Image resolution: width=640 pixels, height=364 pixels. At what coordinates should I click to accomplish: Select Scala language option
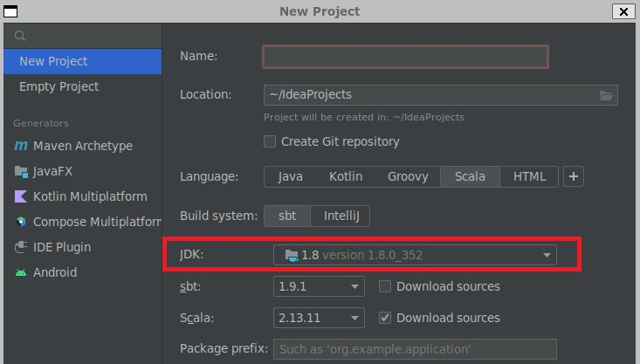tap(470, 176)
